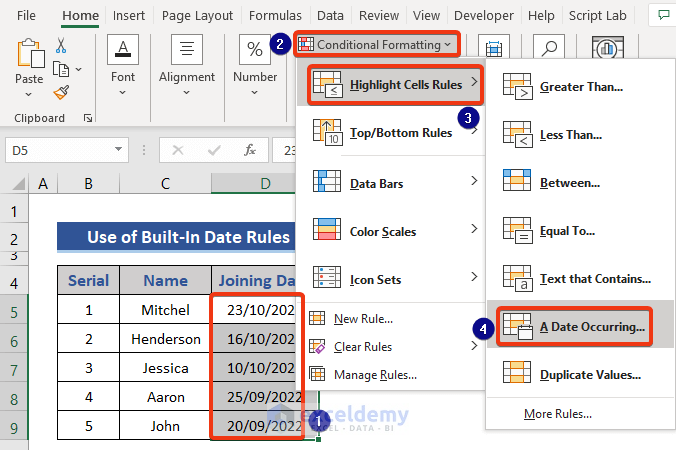
Task: Switch to the Page Layout tab
Action: pos(197,16)
